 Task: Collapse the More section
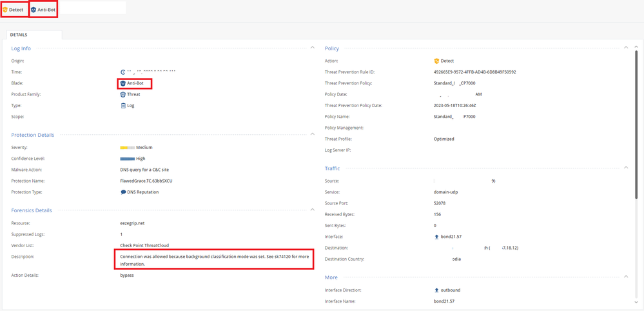pos(626,277)
